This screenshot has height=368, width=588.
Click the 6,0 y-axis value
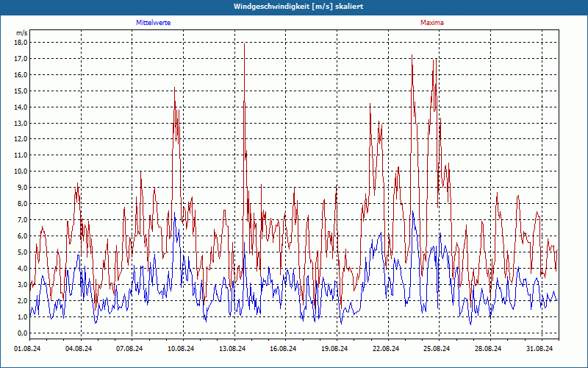(23, 236)
